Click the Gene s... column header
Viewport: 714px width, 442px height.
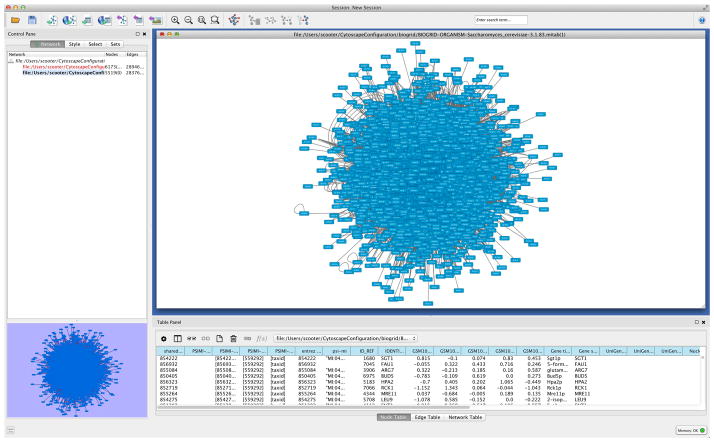pos(586,351)
